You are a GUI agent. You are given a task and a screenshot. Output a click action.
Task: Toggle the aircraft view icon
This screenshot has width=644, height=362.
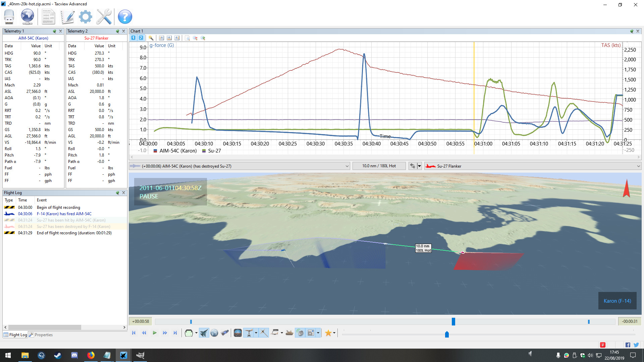pyautogui.click(x=204, y=333)
